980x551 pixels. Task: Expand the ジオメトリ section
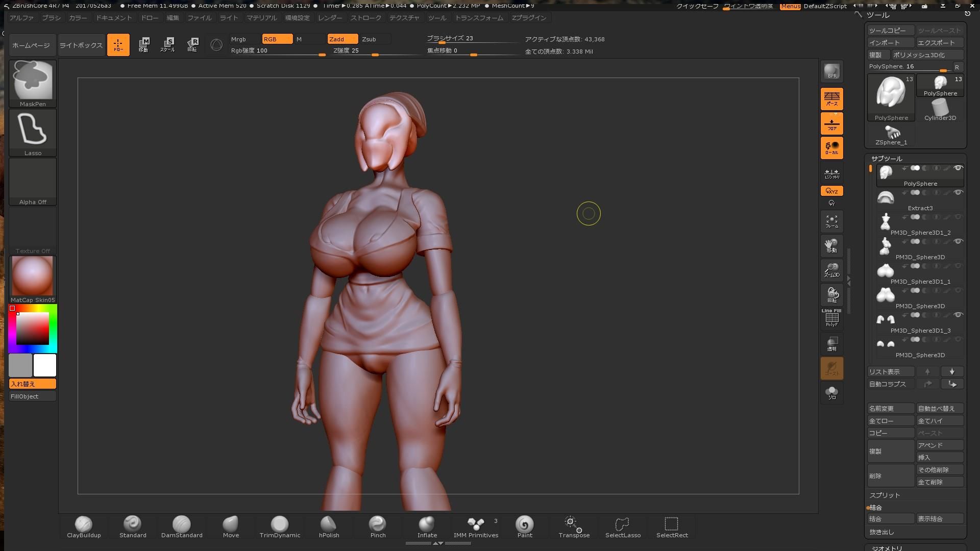(x=887, y=548)
